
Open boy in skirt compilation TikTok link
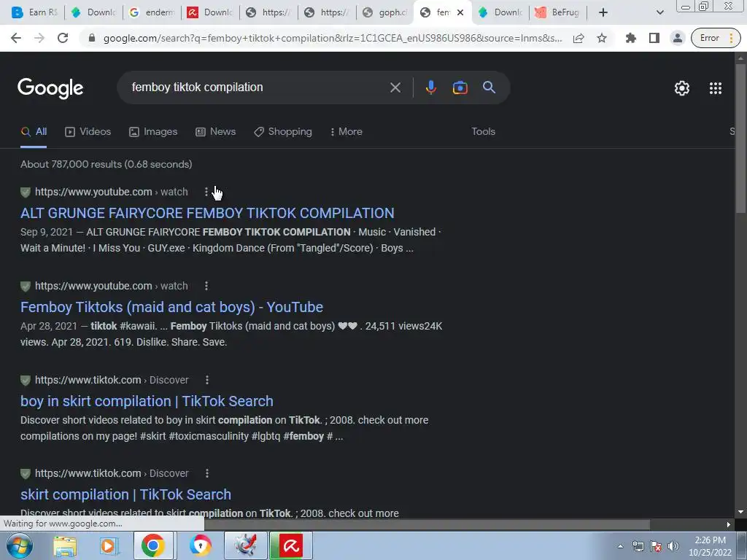147,401
